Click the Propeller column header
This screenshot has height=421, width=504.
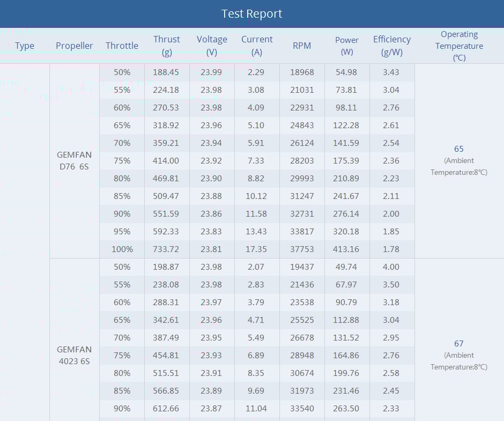pos(75,46)
